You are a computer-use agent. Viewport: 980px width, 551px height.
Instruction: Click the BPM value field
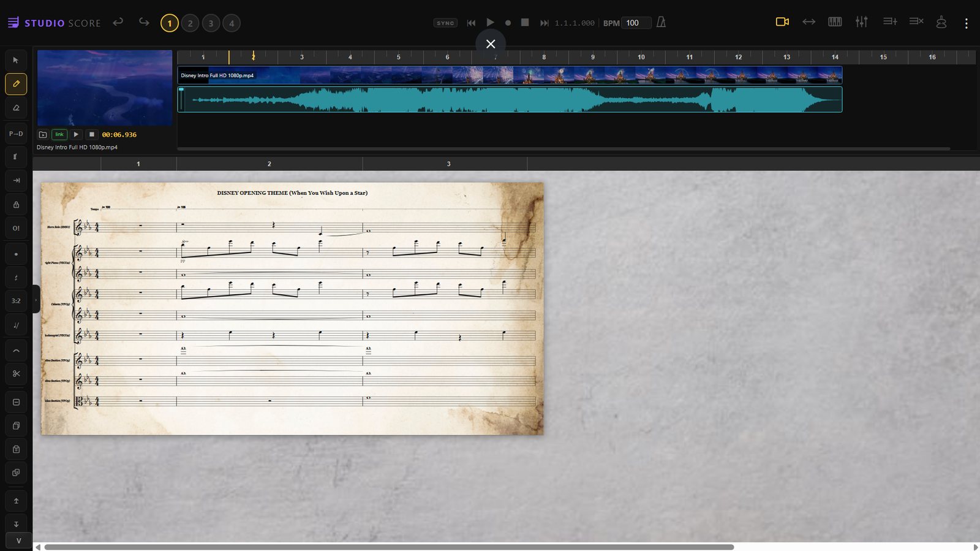pos(636,23)
